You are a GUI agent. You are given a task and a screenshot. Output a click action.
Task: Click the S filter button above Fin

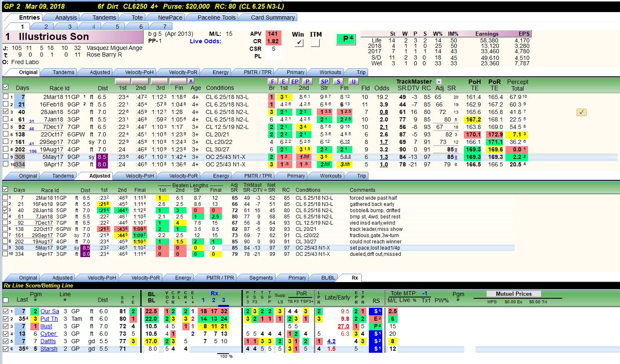pos(339,82)
